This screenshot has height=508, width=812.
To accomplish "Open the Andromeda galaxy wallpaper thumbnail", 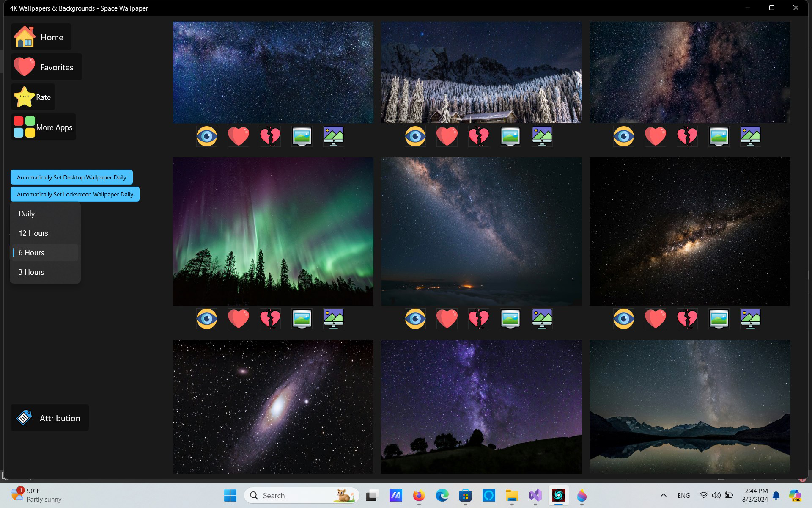I will (x=273, y=407).
